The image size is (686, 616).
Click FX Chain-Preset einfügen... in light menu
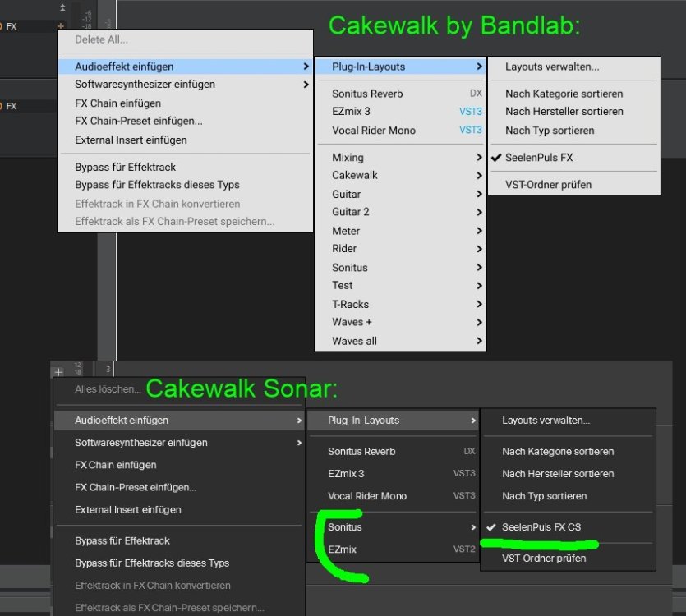185,122
